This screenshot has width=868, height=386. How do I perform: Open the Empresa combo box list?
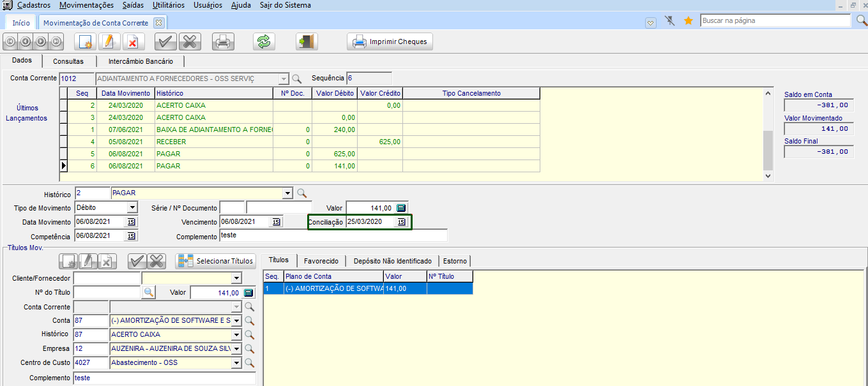tap(236, 349)
